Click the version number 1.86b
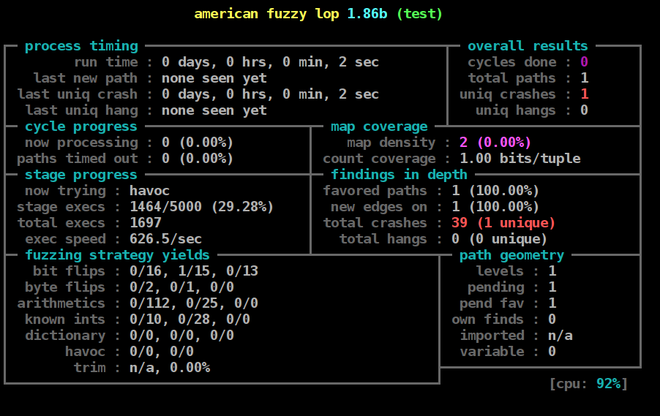This screenshot has height=416, width=660. [x=367, y=14]
